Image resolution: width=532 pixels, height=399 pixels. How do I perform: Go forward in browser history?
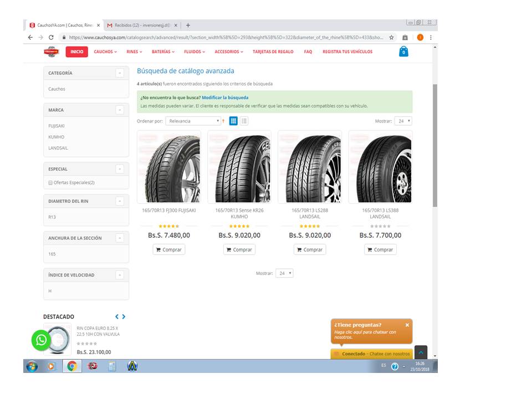(40, 37)
